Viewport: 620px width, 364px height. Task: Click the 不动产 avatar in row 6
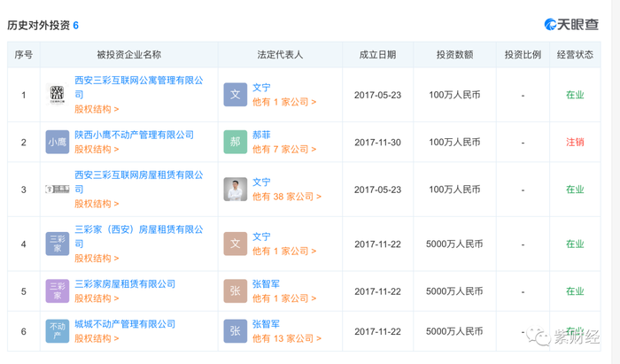point(58,331)
